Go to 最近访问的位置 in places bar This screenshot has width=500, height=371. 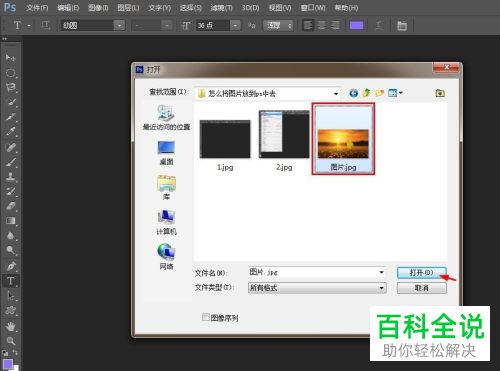coord(166,117)
